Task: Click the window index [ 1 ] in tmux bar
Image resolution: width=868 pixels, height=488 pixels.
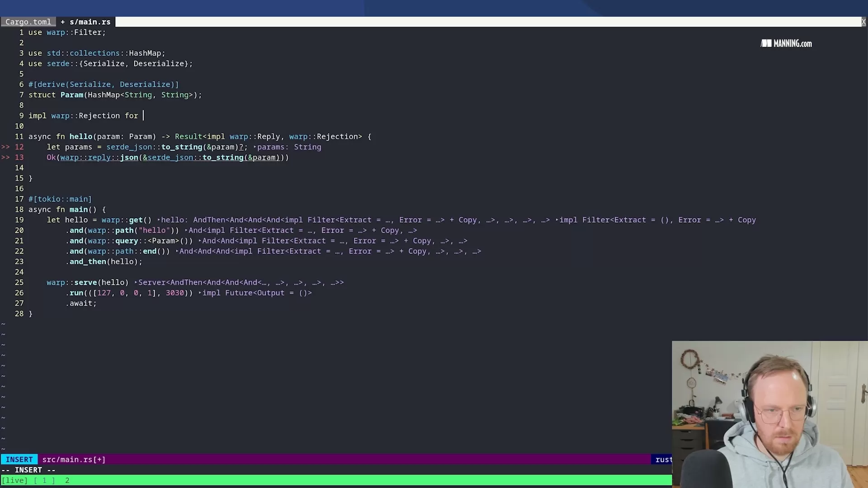Action: [44, 480]
